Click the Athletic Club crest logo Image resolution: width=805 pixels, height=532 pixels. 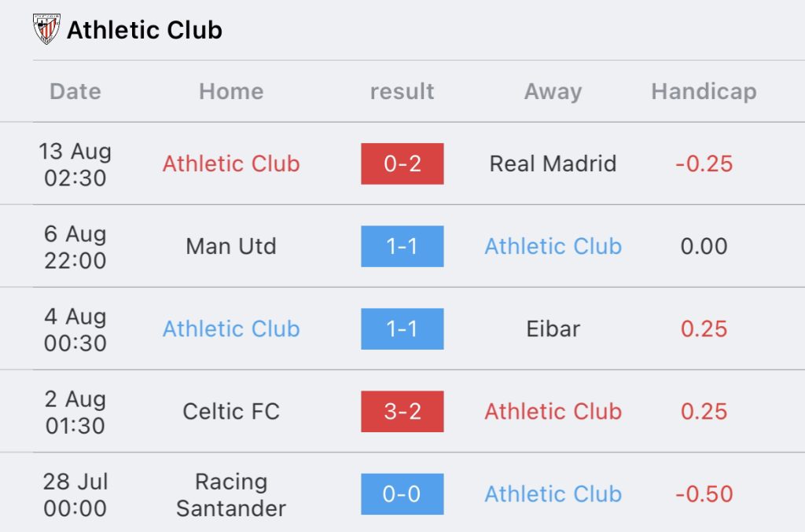pos(46,29)
